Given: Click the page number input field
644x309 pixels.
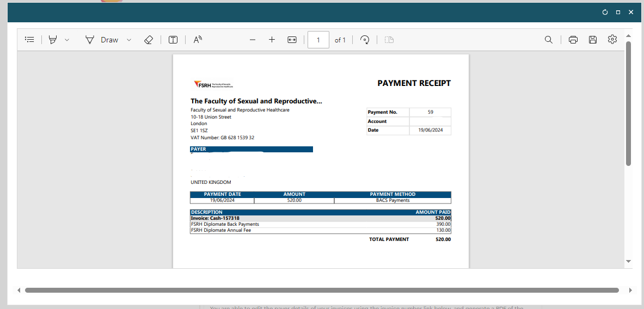Looking at the screenshot, I should click(x=318, y=40).
